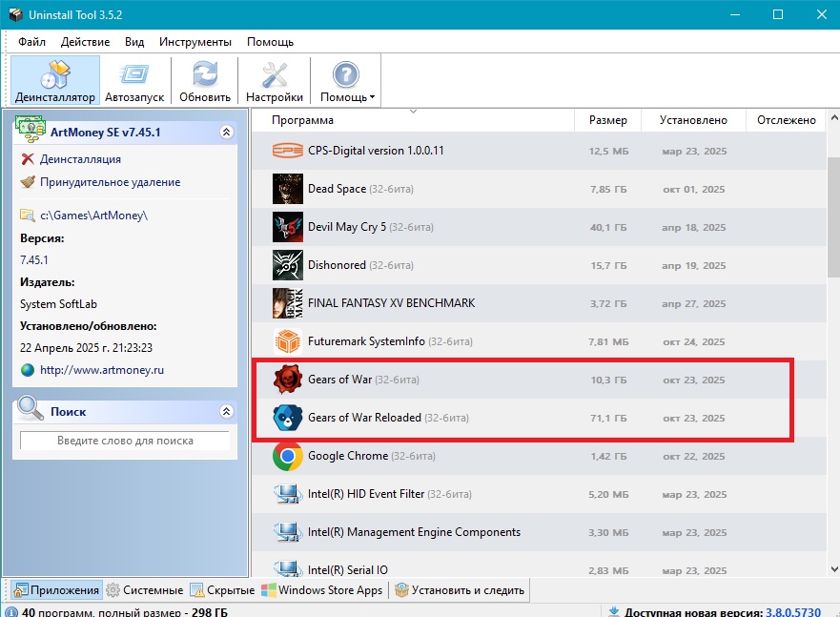Open the Автозапуск toolbar section

coord(134,80)
